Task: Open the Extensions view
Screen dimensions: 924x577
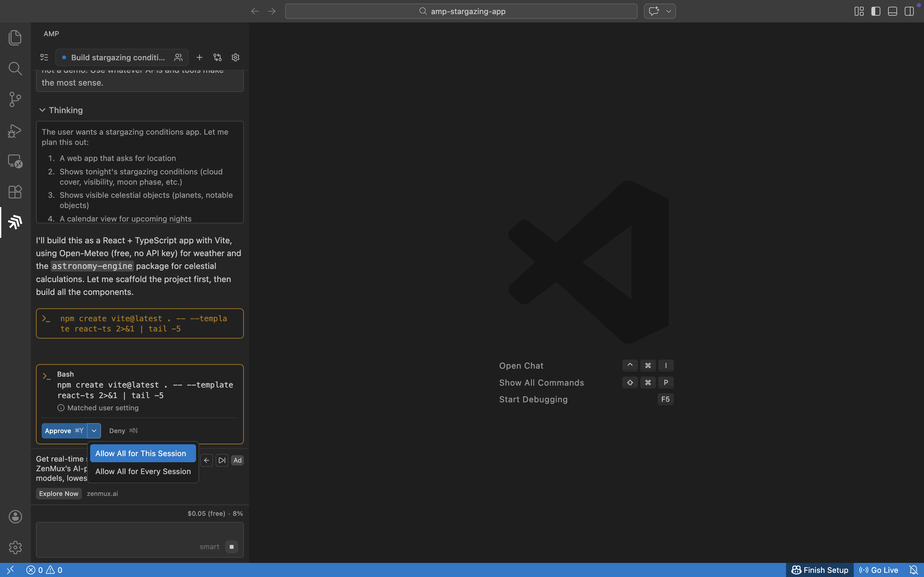Action: [x=15, y=192]
